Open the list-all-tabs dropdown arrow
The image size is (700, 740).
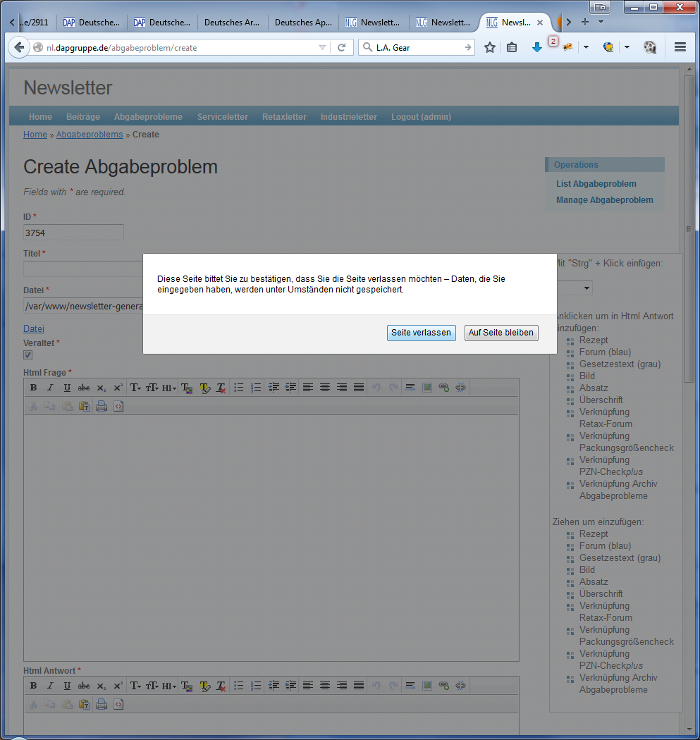(x=601, y=22)
